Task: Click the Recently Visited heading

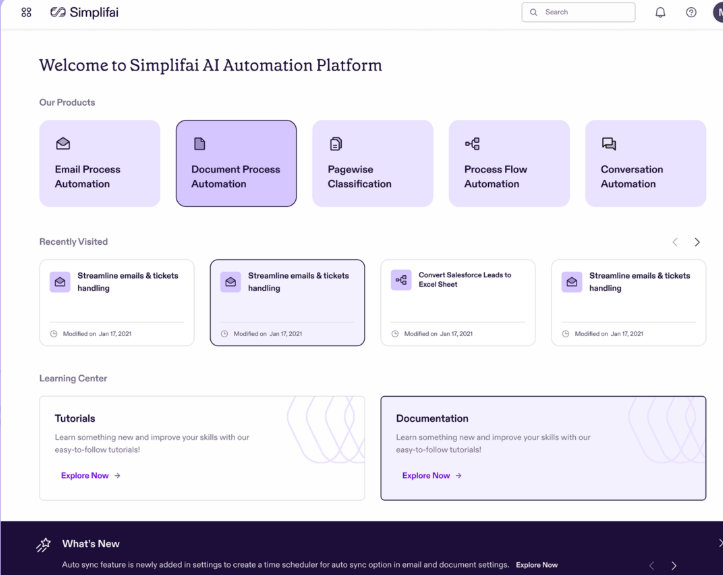Action: pos(73,242)
